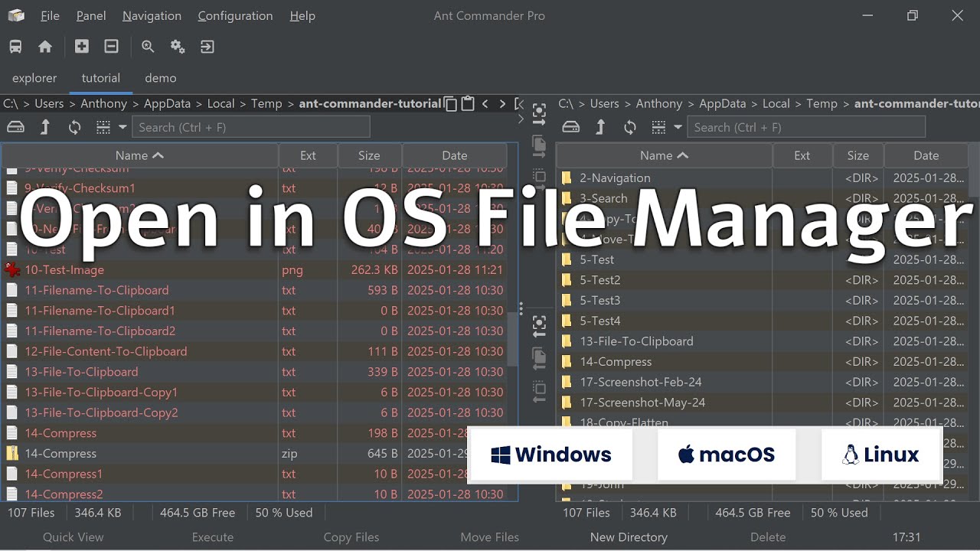Click the selection icon in right panel toolbar
This screenshot has height=551, width=980.
[x=658, y=127]
